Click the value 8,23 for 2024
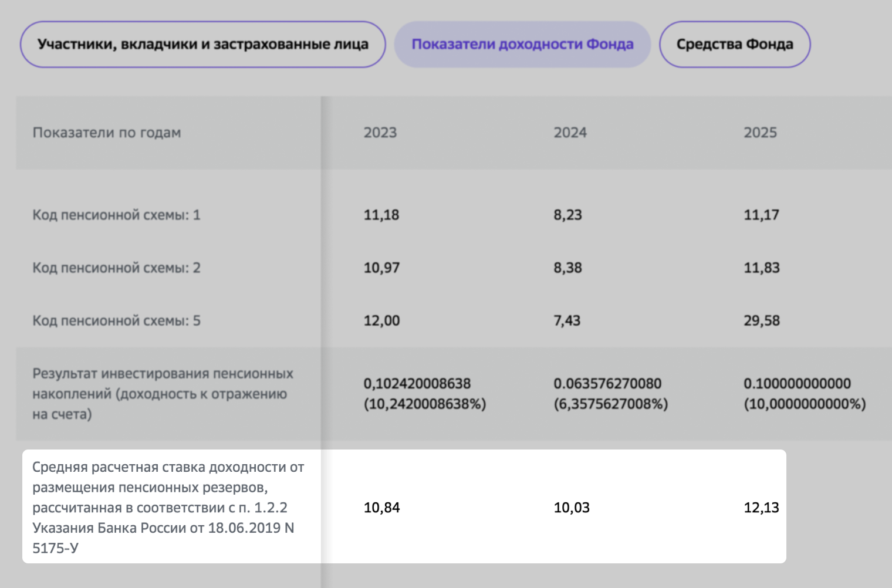892x588 pixels. 568,215
